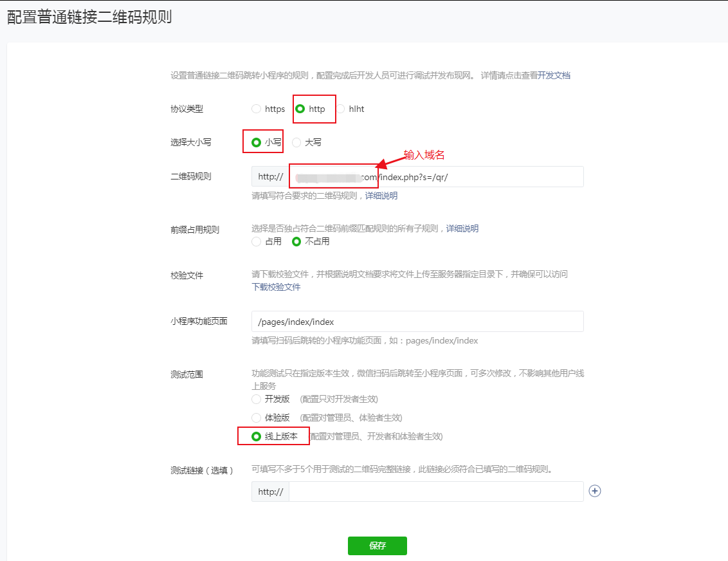
Task: Click the 二维码规则 label
Action: pyautogui.click(x=191, y=176)
